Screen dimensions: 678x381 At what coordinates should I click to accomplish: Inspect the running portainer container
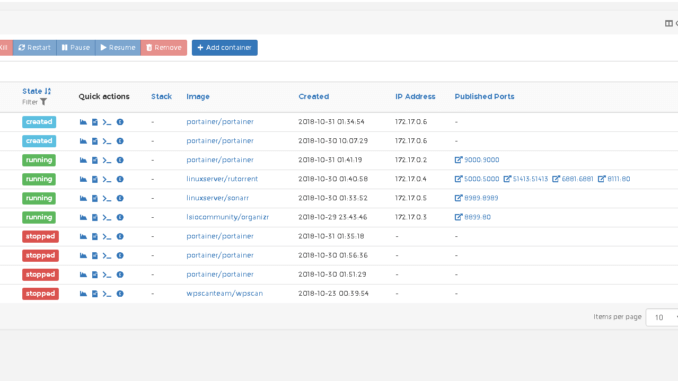[x=120, y=160]
